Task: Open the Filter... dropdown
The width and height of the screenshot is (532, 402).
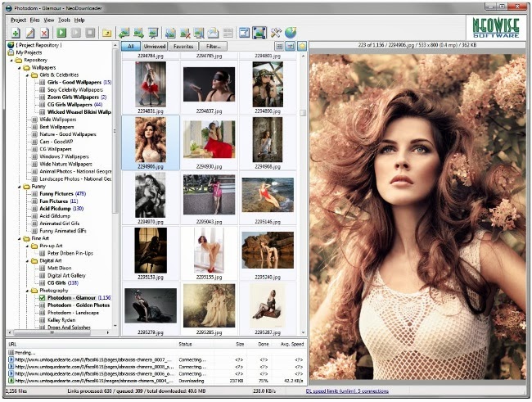Action: point(213,47)
